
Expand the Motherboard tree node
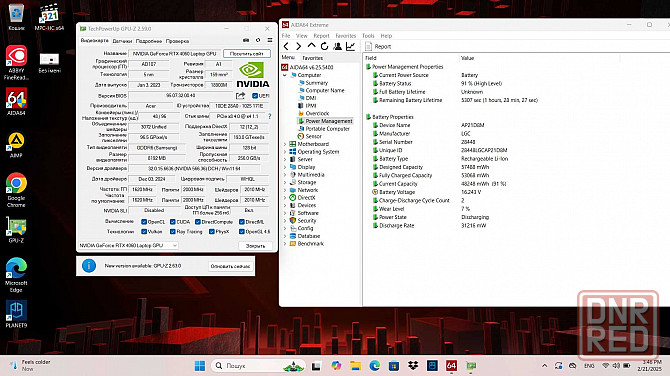coord(285,144)
